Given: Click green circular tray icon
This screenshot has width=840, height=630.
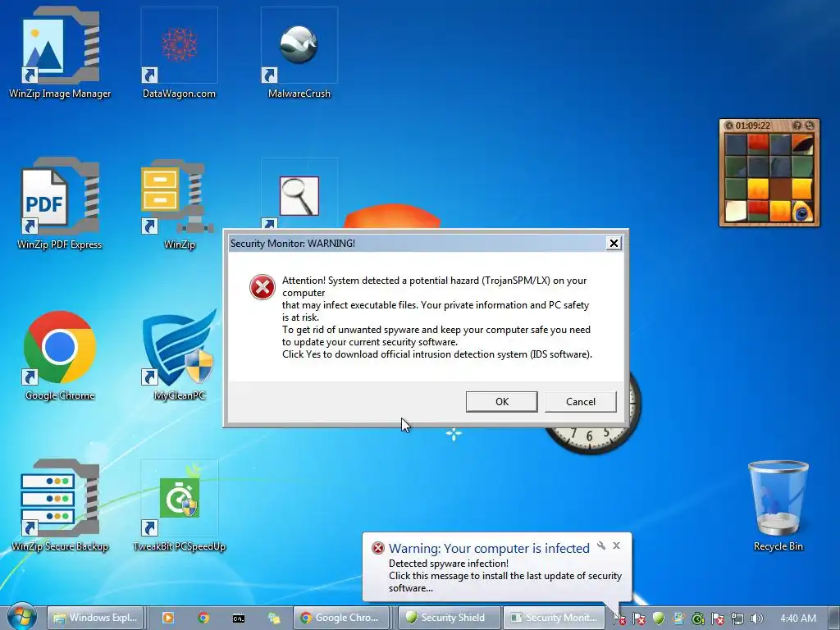Looking at the screenshot, I should (697, 619).
